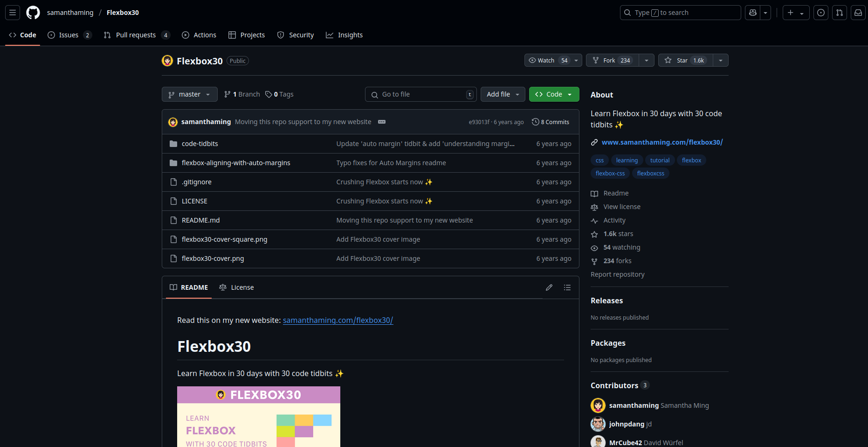Open contributor johnpang's avatar

[x=598, y=424]
